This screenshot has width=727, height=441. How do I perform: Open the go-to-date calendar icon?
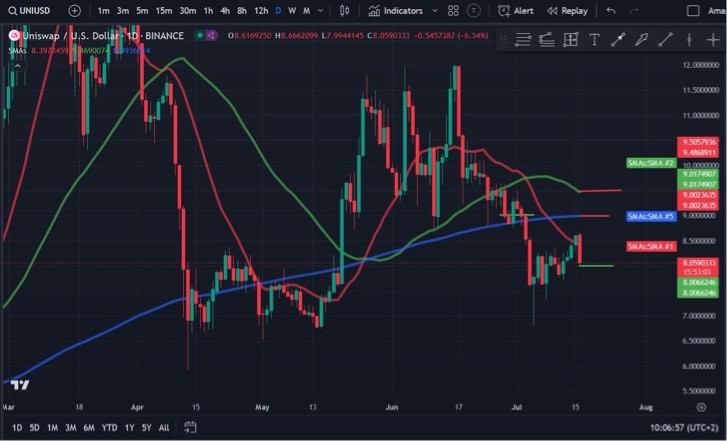tap(190, 427)
